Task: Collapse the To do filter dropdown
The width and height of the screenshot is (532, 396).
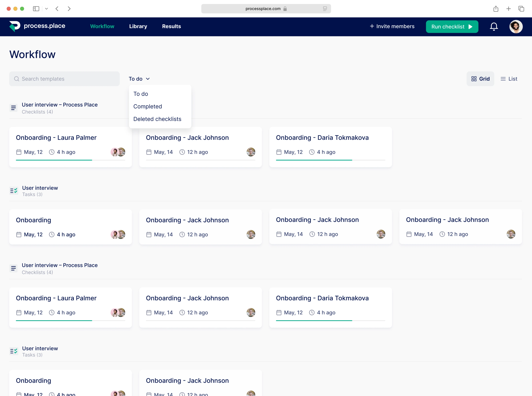Action: coord(139,79)
